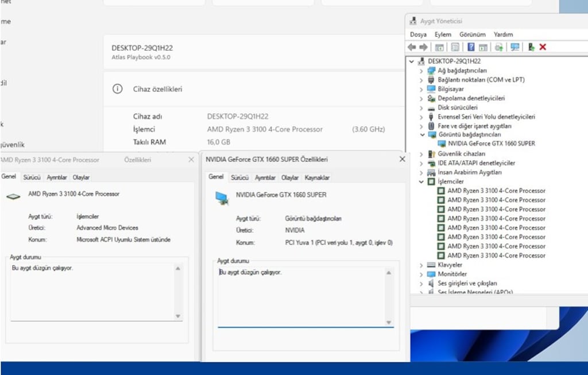The width and height of the screenshot is (588, 375).
Task: Click the Evrensel Seri Veri Yolu USB icon
Action: 431,117
